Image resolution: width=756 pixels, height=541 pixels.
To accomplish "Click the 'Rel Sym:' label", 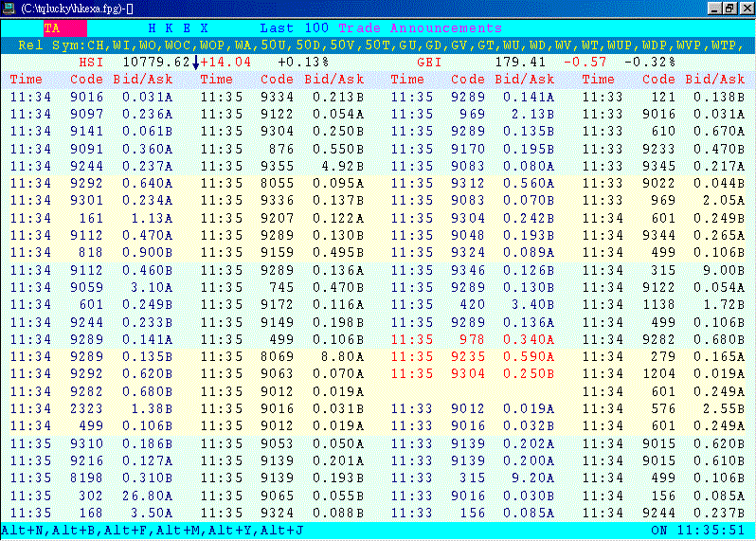I will click(x=52, y=45).
